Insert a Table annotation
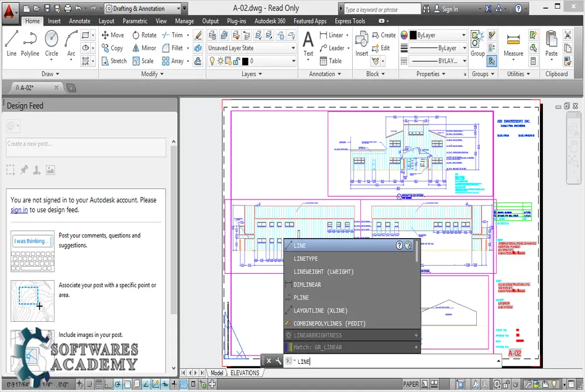This screenshot has width=585, height=392. click(x=331, y=61)
